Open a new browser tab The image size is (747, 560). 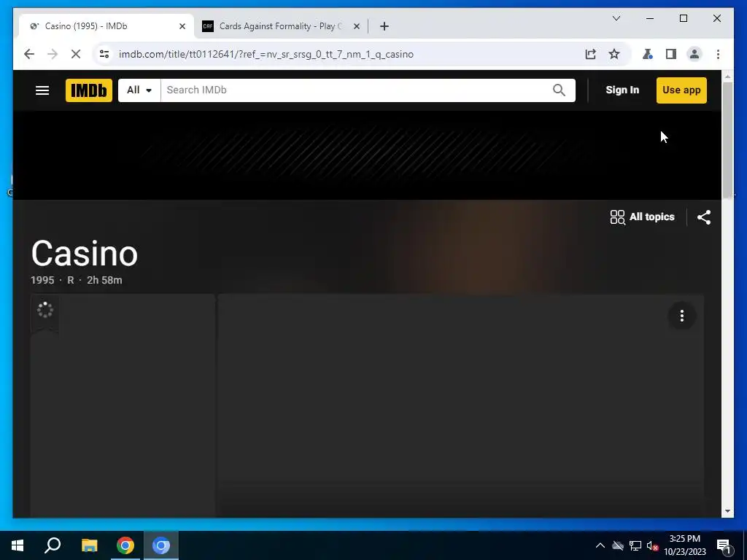tap(384, 26)
